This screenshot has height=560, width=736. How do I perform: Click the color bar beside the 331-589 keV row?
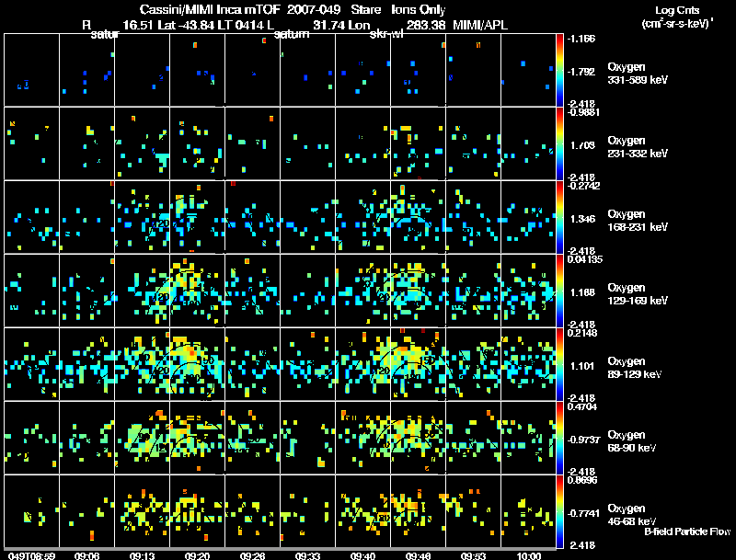559,70
